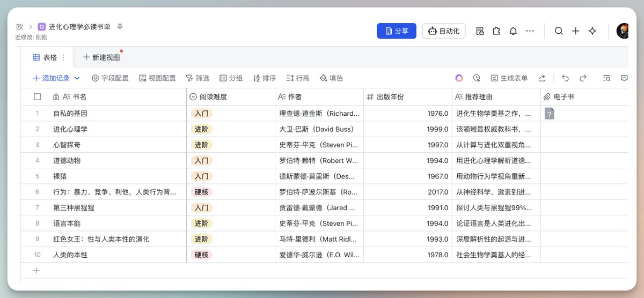
Task: Open the AI sparkle star icon
Action: coord(592,31)
